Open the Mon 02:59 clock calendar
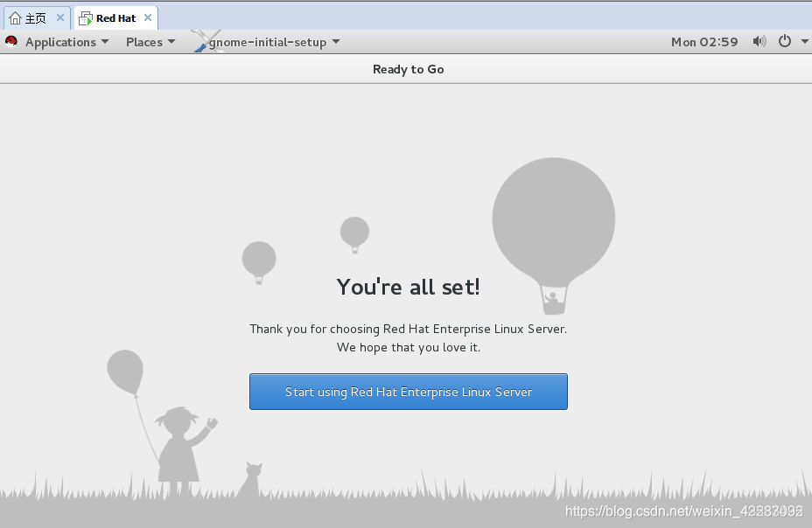Screen dimensions: 812x528 704,42
